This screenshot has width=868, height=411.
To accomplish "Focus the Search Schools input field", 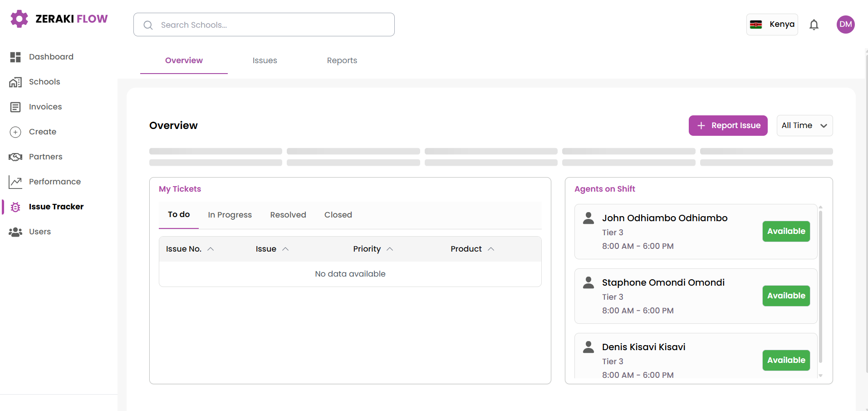I will 264,25.
